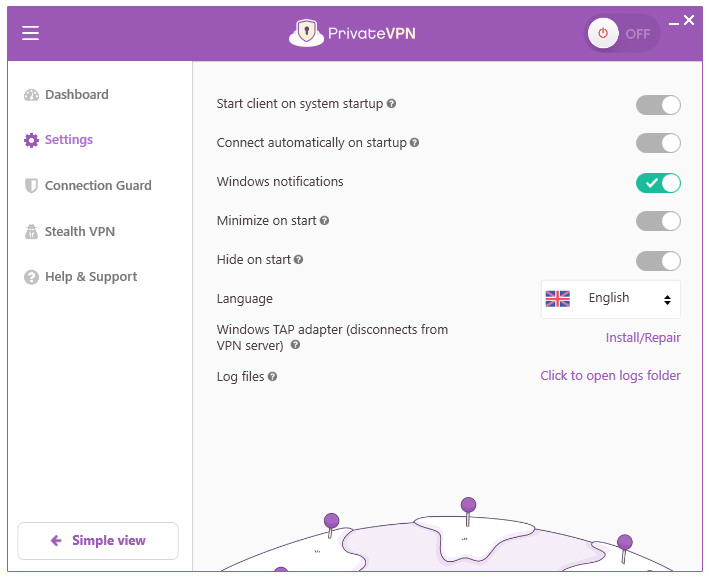Click the help icon beside Minimize on start
709x577 pixels.
tap(324, 221)
